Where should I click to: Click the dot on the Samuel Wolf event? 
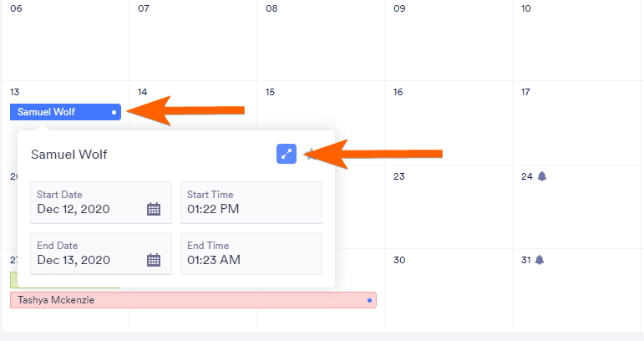pyautogui.click(x=114, y=112)
